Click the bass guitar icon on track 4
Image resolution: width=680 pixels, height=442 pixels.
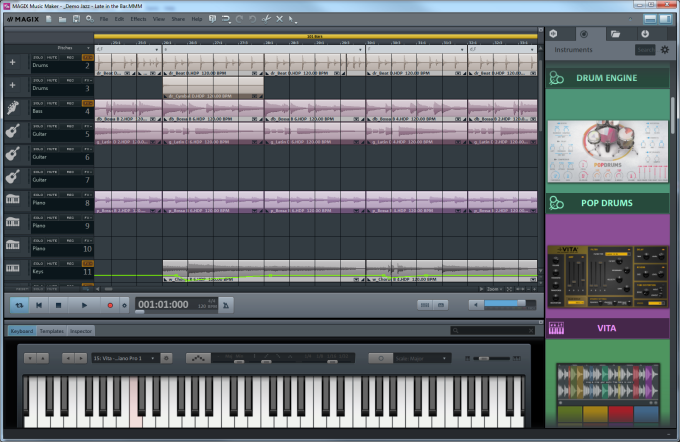tap(13, 108)
